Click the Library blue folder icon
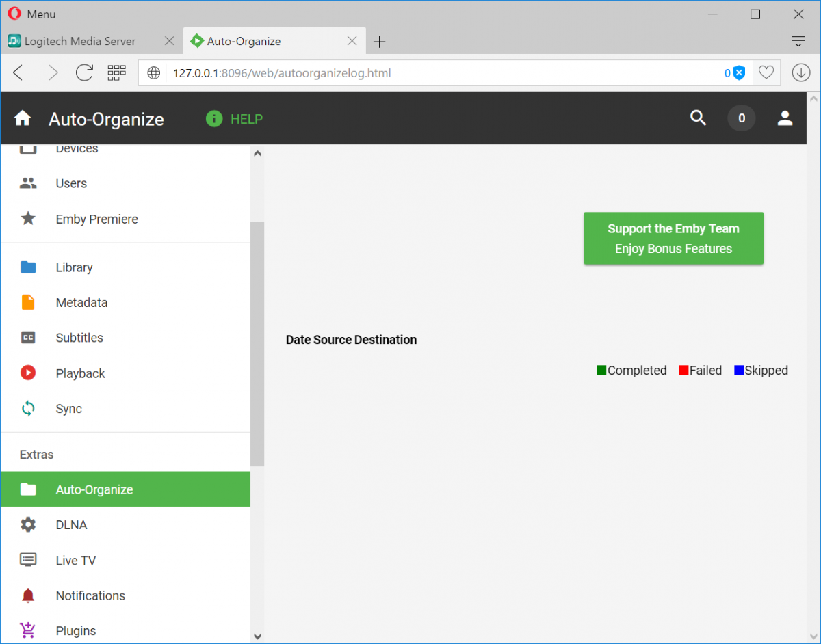Screen dimensions: 821x644 pos(28,267)
